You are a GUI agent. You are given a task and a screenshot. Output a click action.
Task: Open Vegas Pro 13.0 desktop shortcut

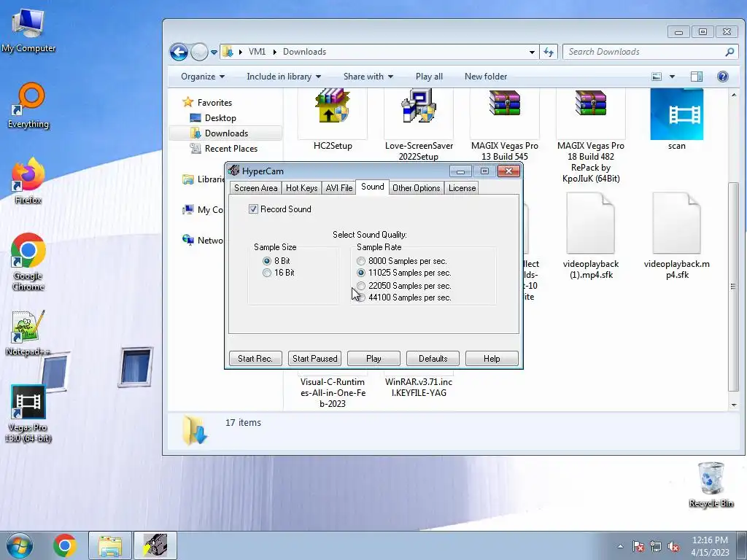tap(28, 414)
